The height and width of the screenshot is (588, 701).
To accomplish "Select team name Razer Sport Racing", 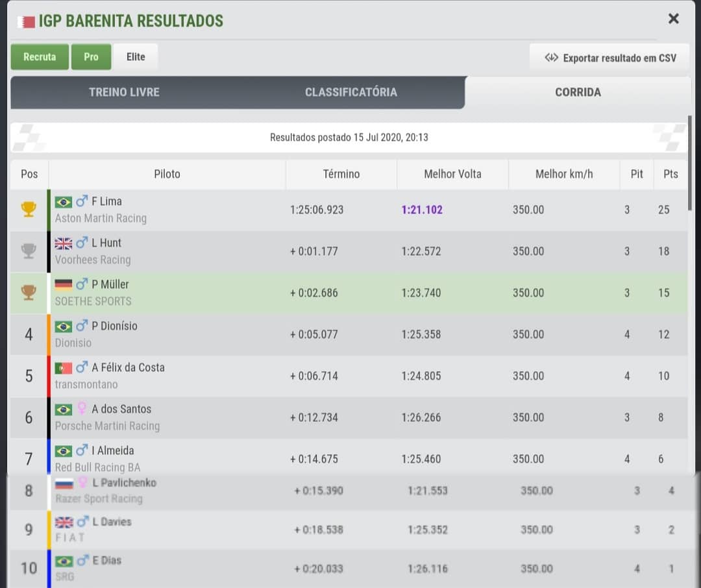I will point(99,499).
